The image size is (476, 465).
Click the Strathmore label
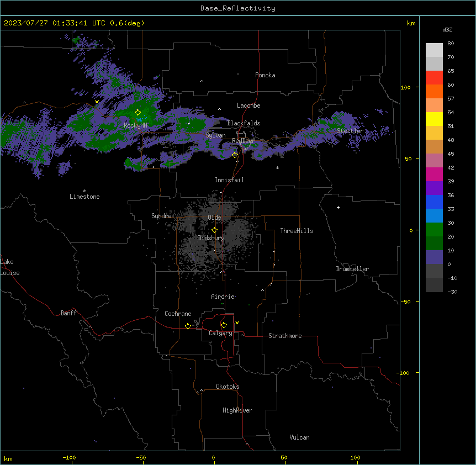click(285, 336)
